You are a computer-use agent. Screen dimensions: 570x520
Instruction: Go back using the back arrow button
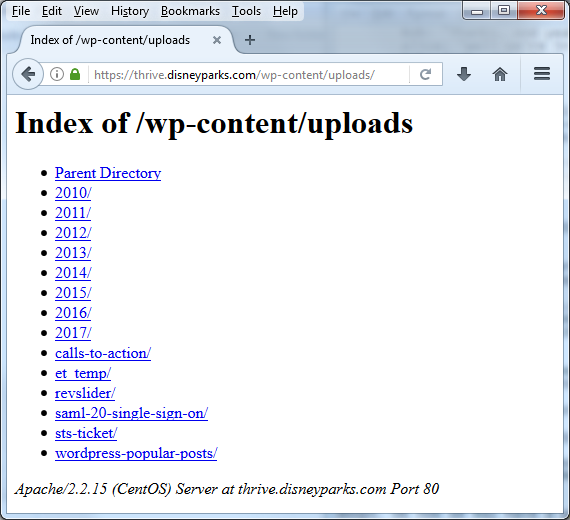[x=28, y=74]
